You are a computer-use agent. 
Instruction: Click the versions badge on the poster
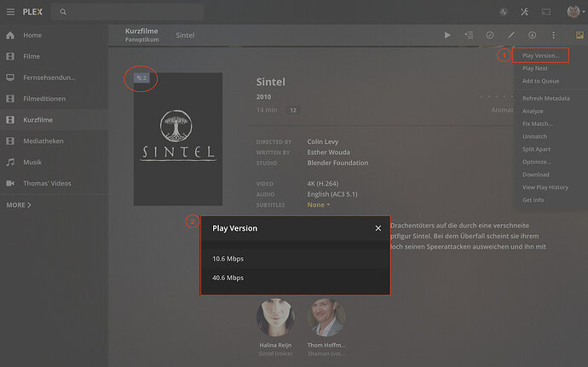point(141,78)
